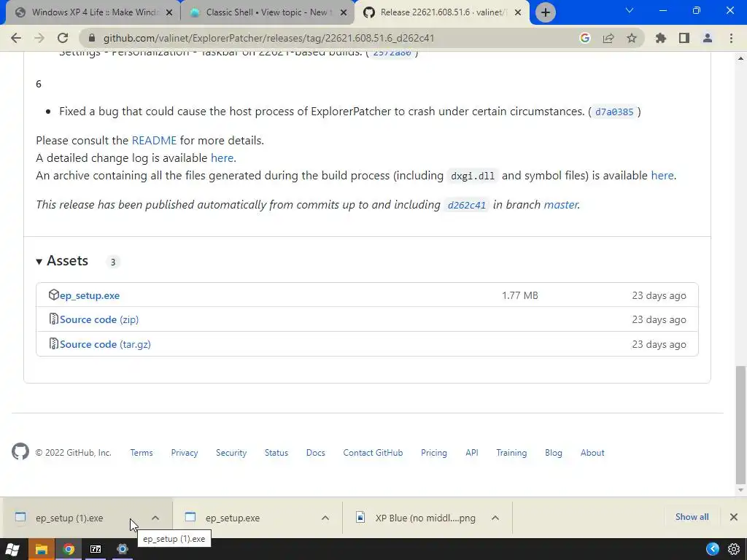Image resolution: width=747 pixels, height=560 pixels.
Task: Click the blue arrow tray icon
Action: (713, 549)
